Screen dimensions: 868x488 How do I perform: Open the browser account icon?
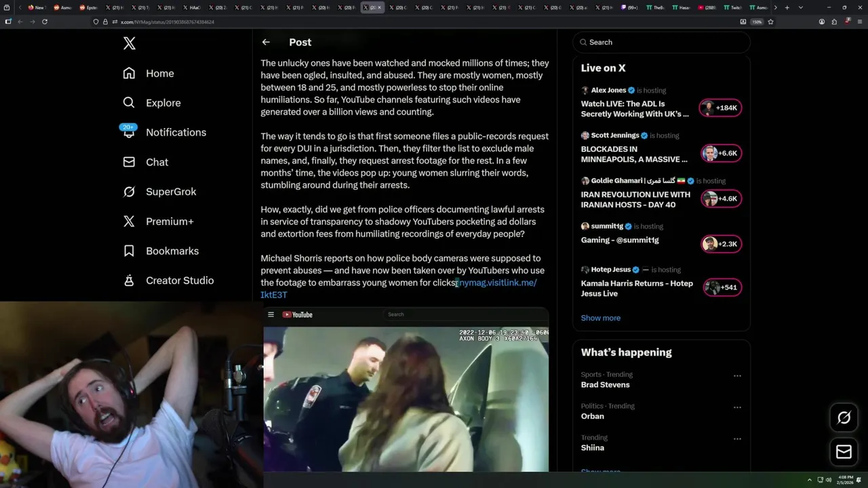pyautogui.click(x=822, y=22)
